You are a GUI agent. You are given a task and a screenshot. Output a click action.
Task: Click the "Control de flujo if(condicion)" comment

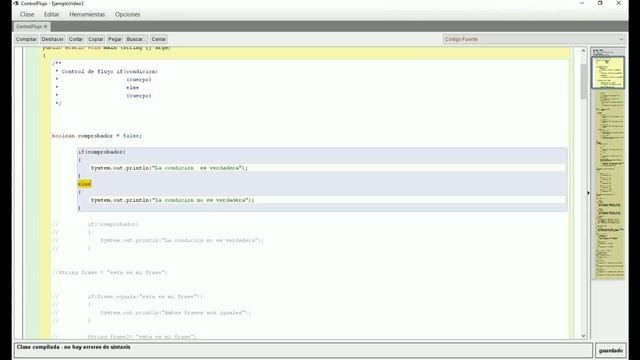point(109,71)
